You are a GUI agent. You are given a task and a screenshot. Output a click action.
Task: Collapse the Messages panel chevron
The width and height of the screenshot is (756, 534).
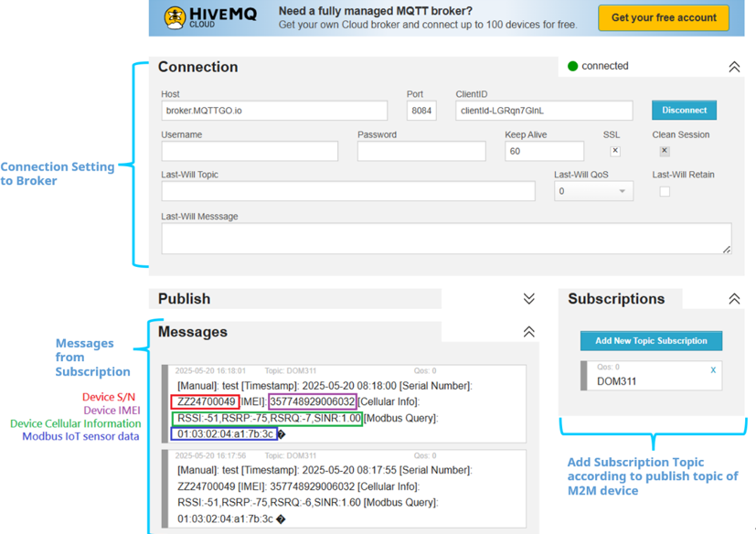click(528, 332)
